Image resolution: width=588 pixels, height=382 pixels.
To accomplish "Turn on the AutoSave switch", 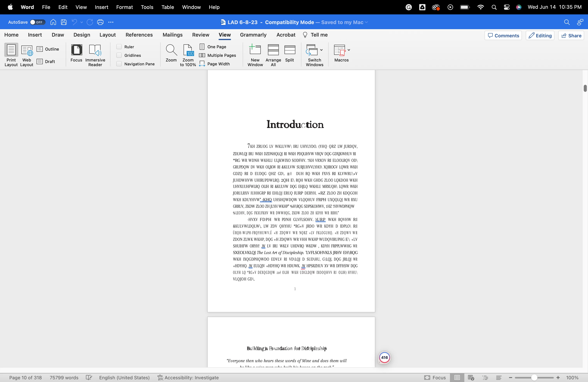I will [x=38, y=22].
